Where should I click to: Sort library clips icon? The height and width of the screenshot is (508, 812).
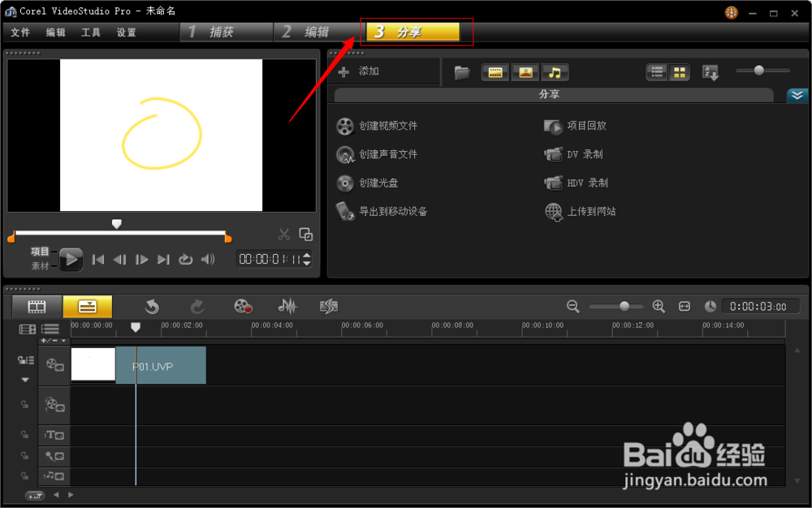[710, 72]
